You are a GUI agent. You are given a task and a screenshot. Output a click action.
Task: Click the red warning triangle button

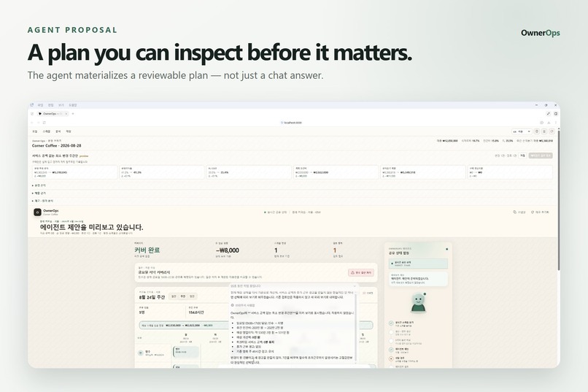click(x=361, y=273)
